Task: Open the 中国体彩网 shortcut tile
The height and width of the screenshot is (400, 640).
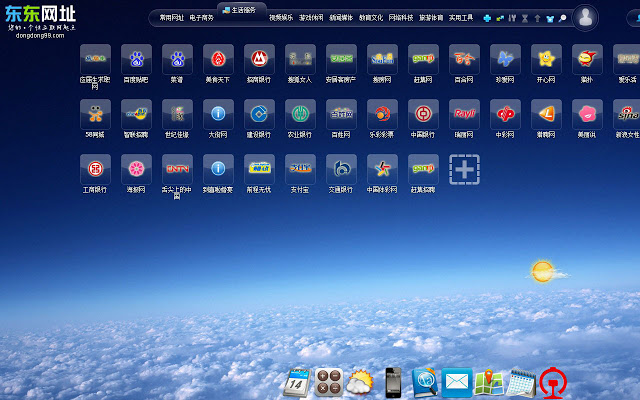Action: [382, 169]
